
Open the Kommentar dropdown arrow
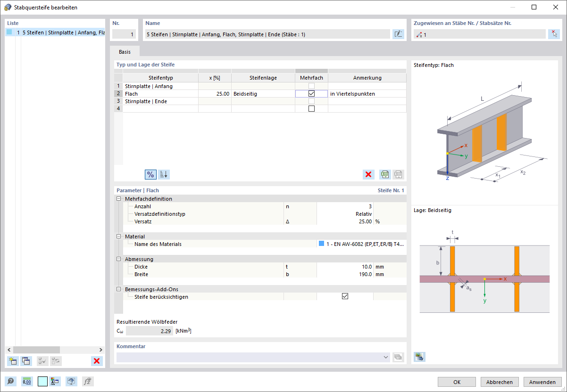pos(387,357)
